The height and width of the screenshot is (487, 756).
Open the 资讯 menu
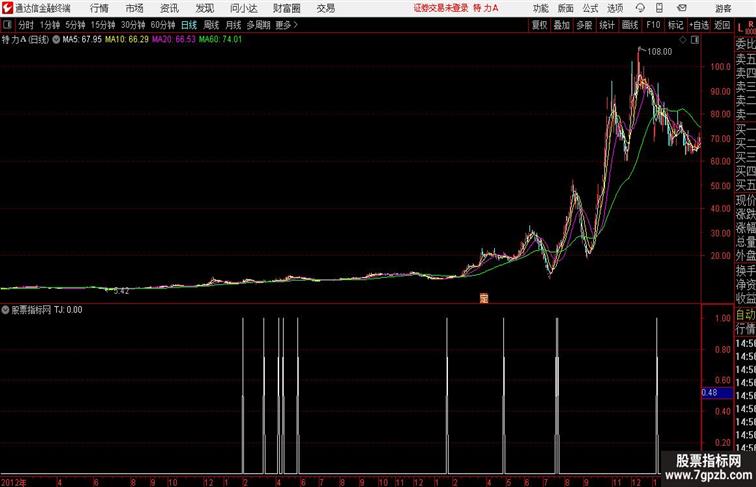169,8
